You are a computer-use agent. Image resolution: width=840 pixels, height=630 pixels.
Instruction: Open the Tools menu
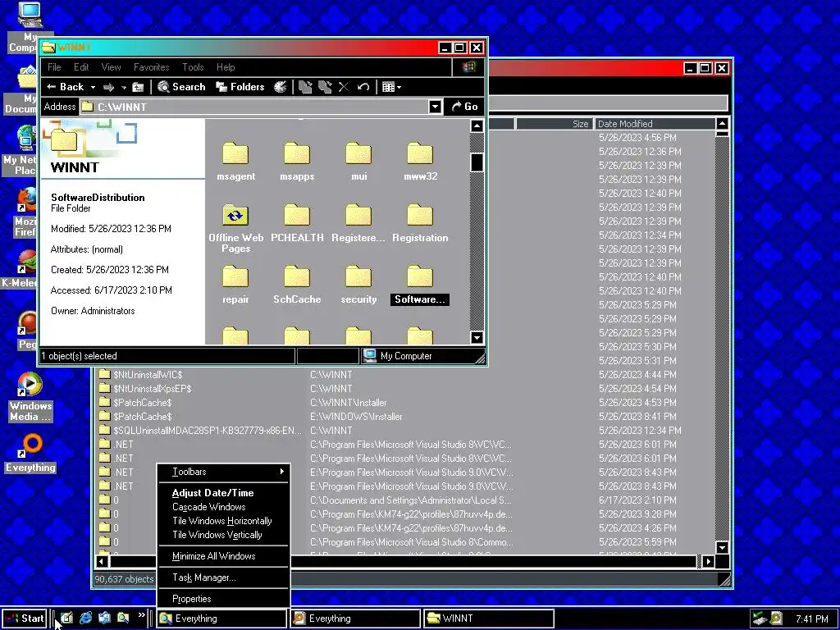193,67
